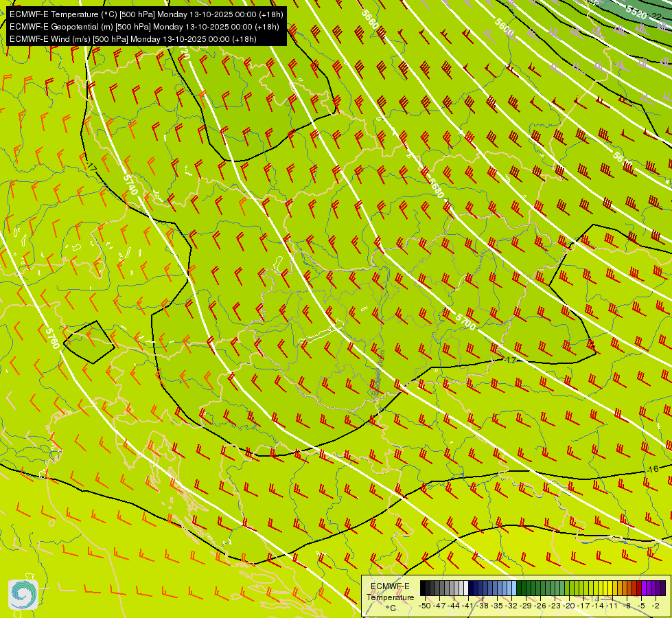This screenshot has width=672, height=618.
Task: Click the -35 legend tick label
Action: click(x=497, y=606)
